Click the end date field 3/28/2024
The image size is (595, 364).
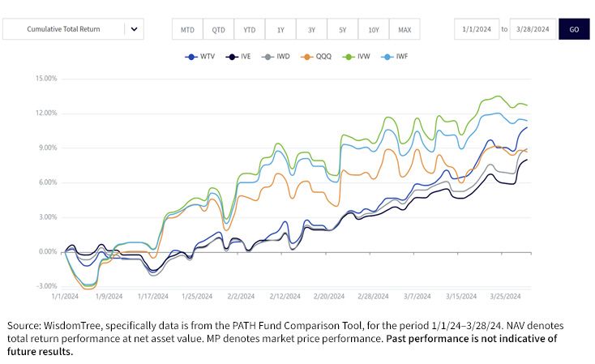533,29
